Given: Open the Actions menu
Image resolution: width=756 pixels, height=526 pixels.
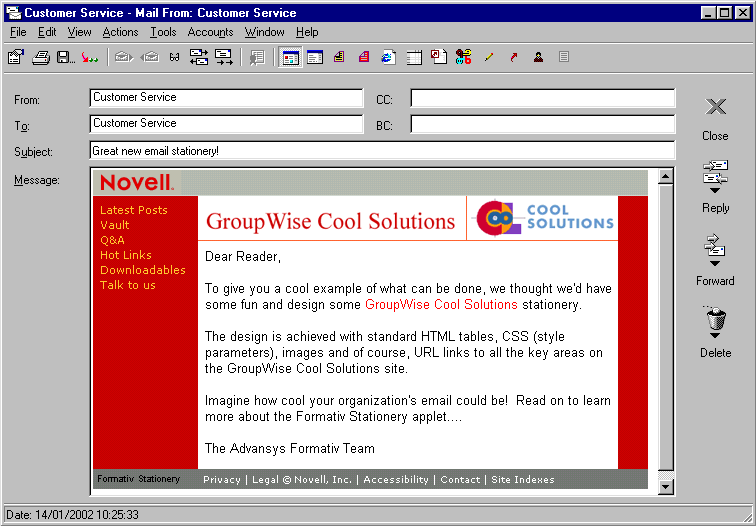Looking at the screenshot, I should (x=120, y=32).
